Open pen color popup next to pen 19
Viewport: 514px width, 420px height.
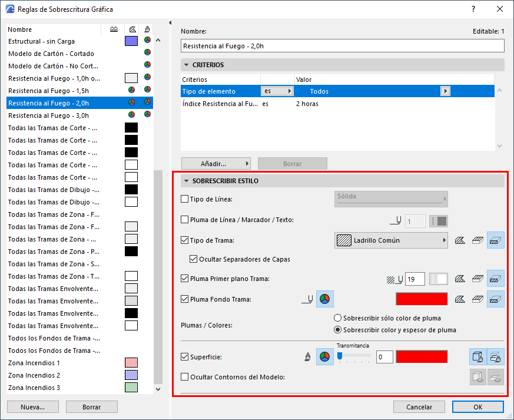click(x=439, y=279)
